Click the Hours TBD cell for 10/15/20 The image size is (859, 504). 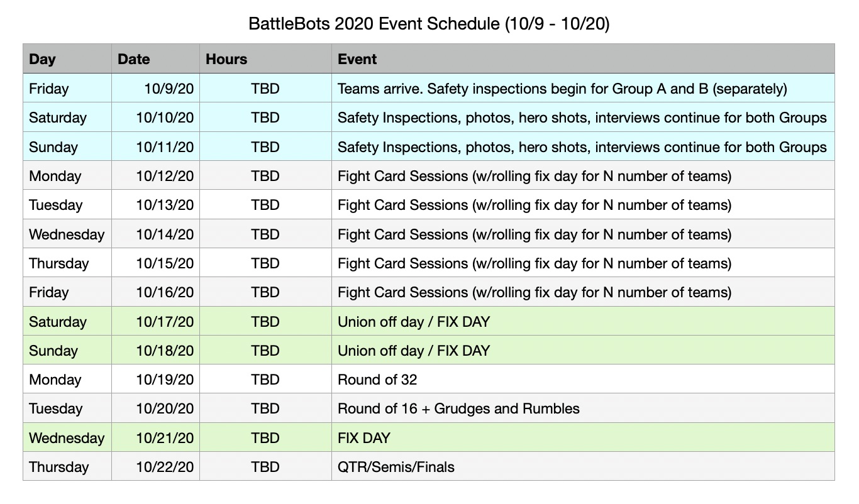(265, 263)
